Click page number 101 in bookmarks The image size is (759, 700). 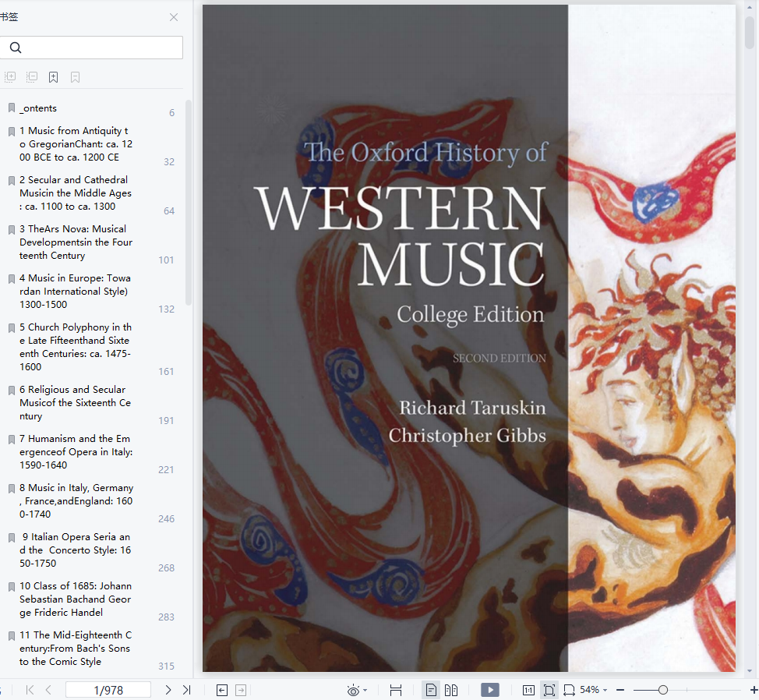click(x=166, y=260)
